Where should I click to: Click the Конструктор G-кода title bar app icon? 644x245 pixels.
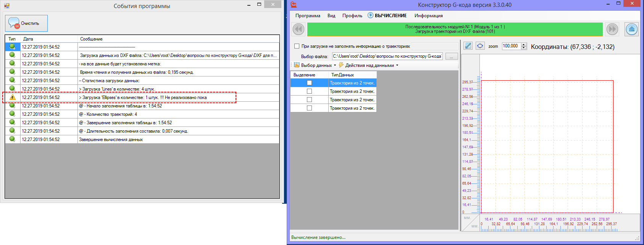(x=294, y=5)
